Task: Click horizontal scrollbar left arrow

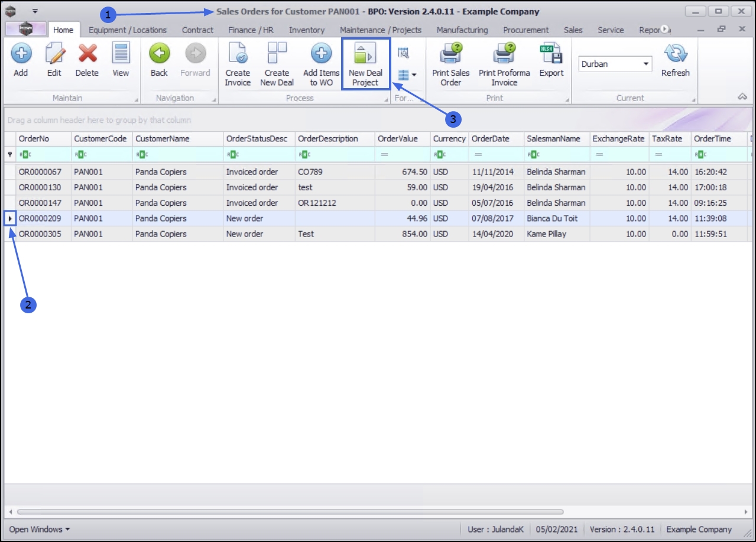Action: (x=10, y=512)
